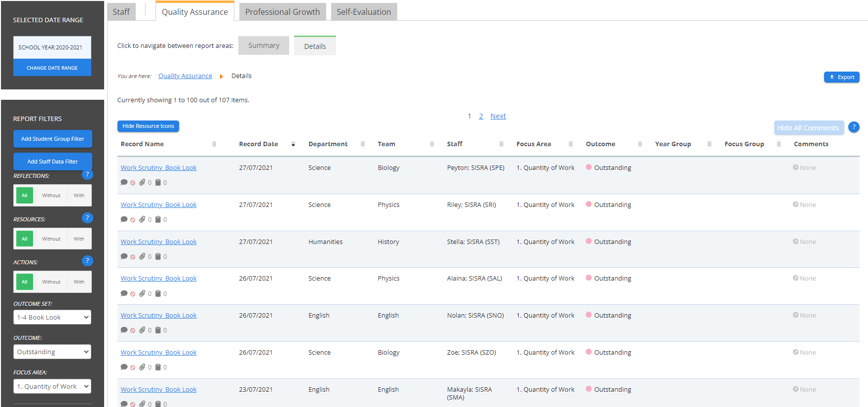Click the Export button
Viewport: 868px width, 407px height.
pyautogui.click(x=841, y=77)
